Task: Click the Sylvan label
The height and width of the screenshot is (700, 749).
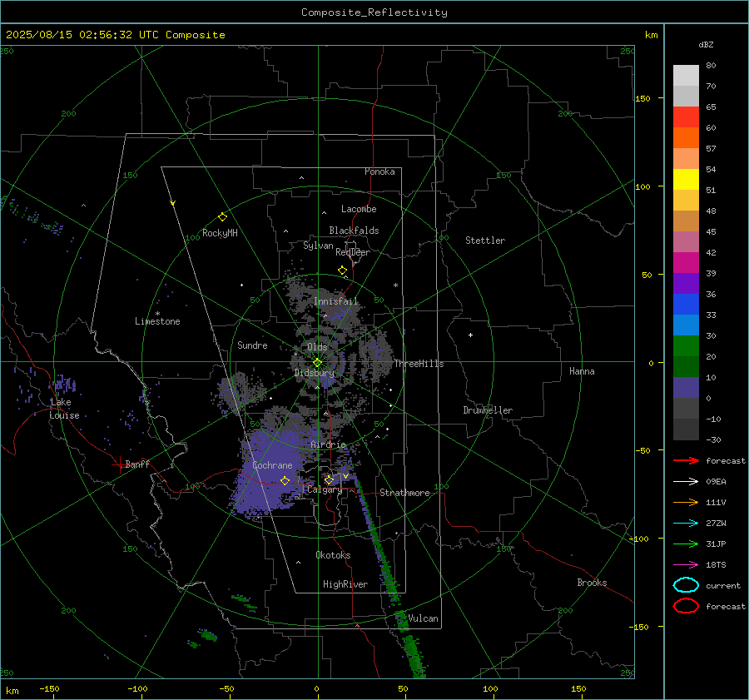Action: [318, 246]
